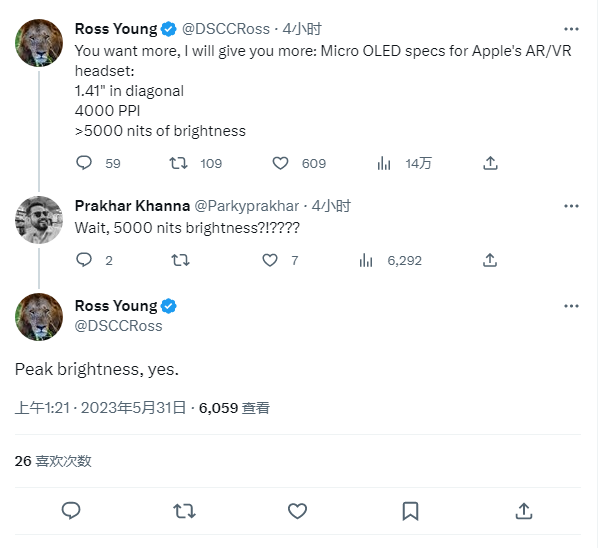Open @DSCCRoss handle in main tweet
Viewport: 600px width, 548px height.
(118, 325)
